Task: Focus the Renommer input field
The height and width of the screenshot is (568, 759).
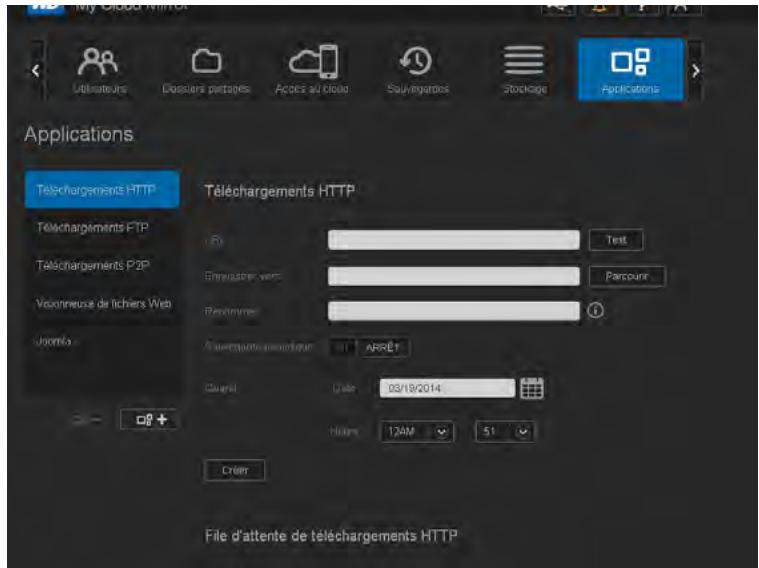Action: (454, 311)
